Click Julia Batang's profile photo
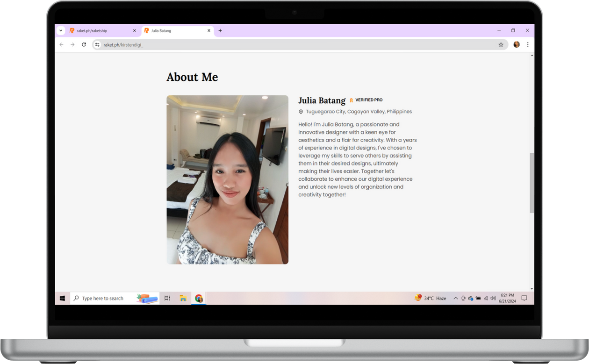This screenshot has height=364, width=589. click(x=227, y=179)
